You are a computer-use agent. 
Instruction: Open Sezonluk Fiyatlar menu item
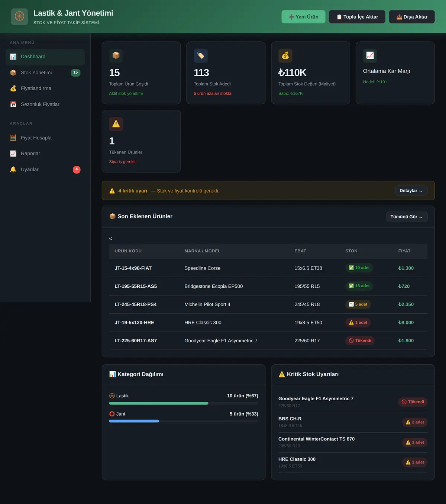tap(45, 104)
